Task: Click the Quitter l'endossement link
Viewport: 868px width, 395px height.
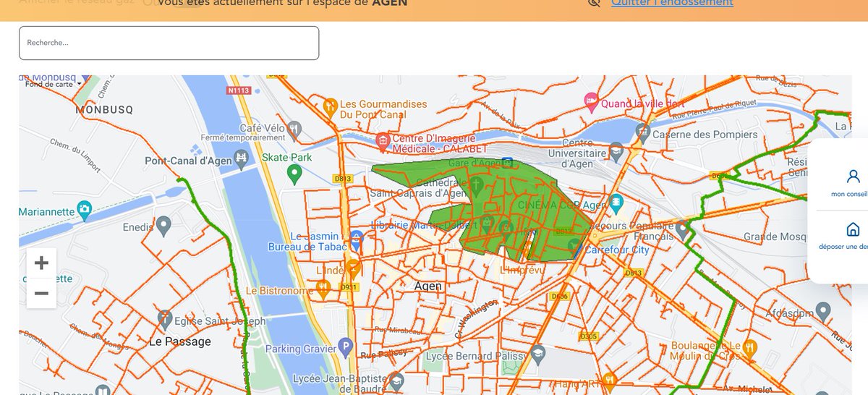Action: pyautogui.click(x=672, y=2)
